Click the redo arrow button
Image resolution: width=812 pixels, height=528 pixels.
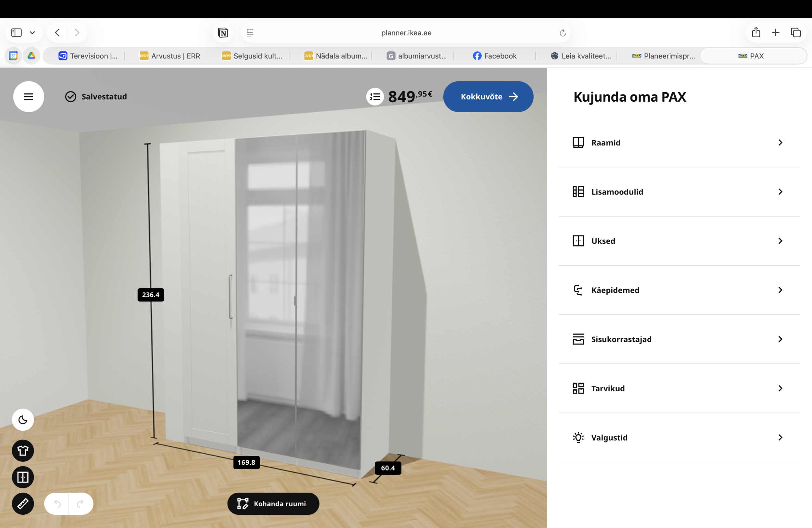[80, 503]
